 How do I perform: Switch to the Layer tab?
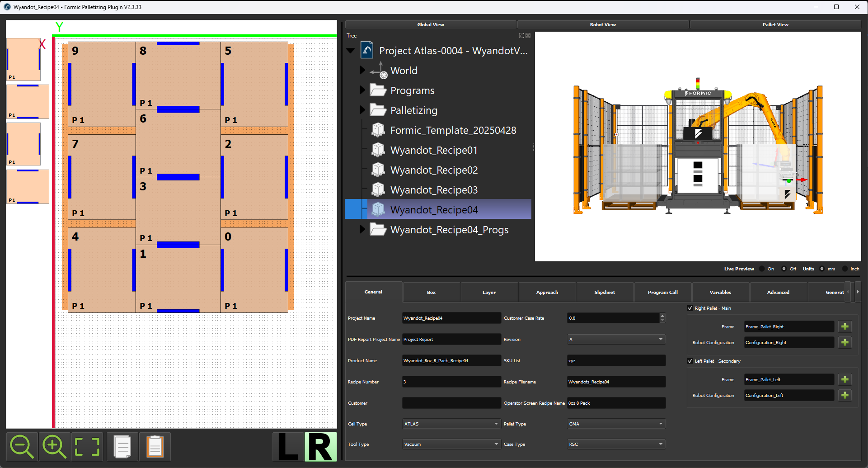point(489,292)
